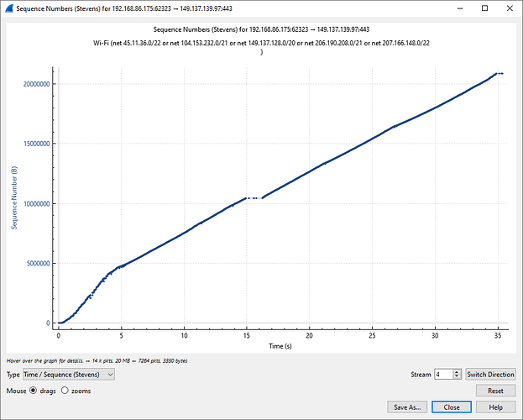This screenshot has width=523, height=420.
Task: Close the window using the title bar X
Action: tap(509, 8)
